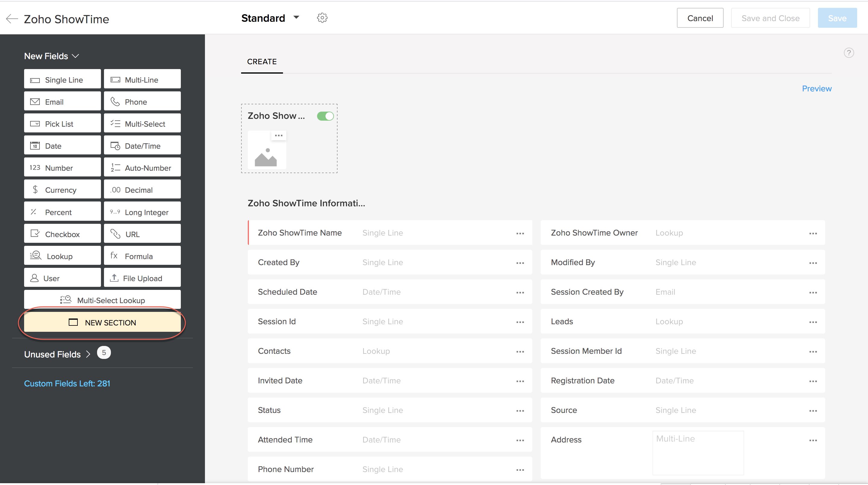Select the File Upload field type

[142, 278]
